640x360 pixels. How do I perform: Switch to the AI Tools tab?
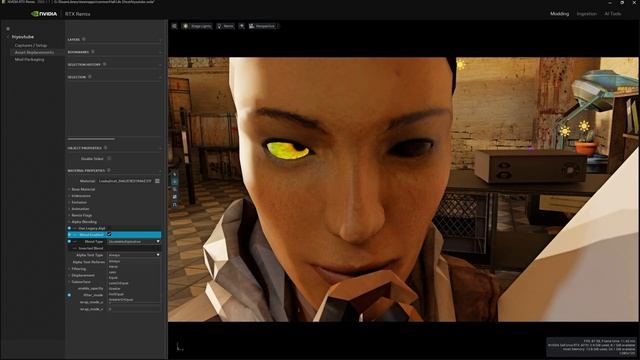[x=613, y=14]
